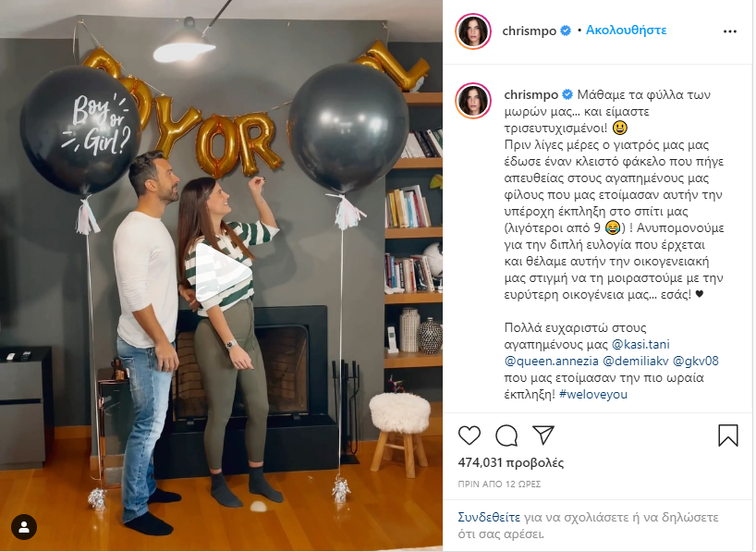Screen dimensions: 756x552
Task: Follow chrismpo via Ακολουθήστε
Action: (626, 31)
